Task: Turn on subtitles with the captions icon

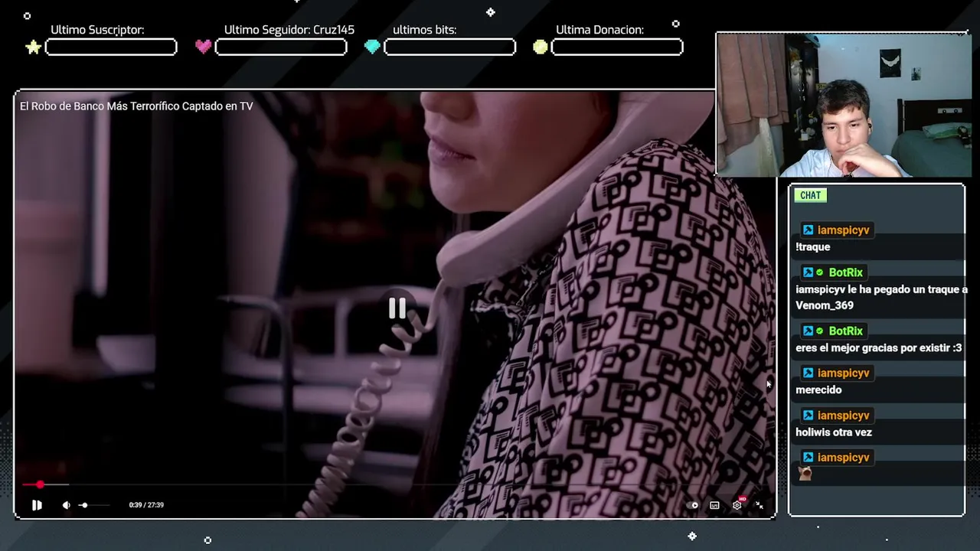Action: click(x=714, y=505)
